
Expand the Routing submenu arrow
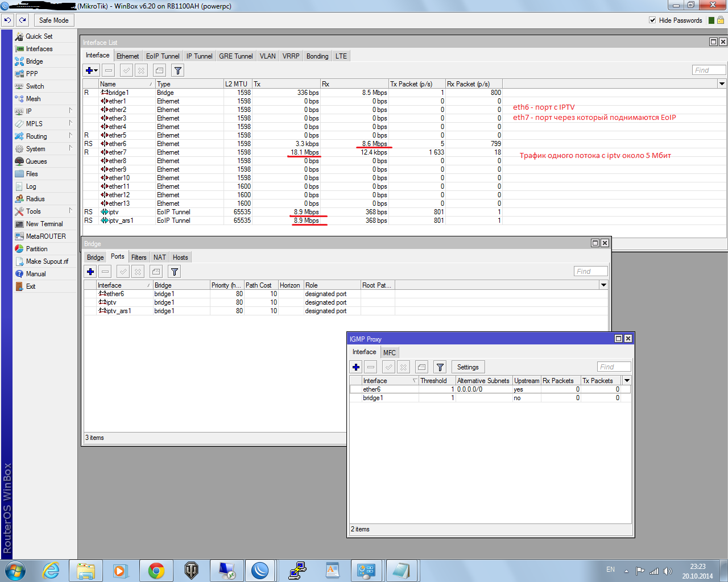[71, 136]
